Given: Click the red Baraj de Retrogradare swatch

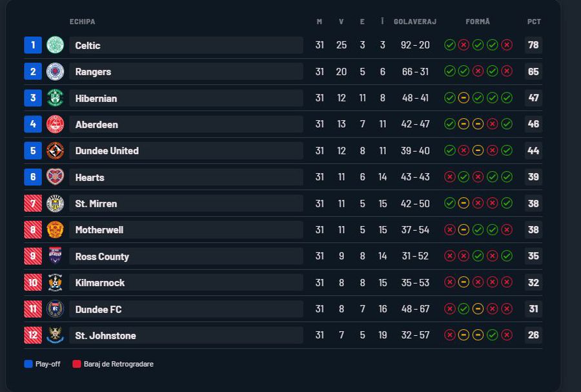Looking at the screenshot, I should pos(77,364).
